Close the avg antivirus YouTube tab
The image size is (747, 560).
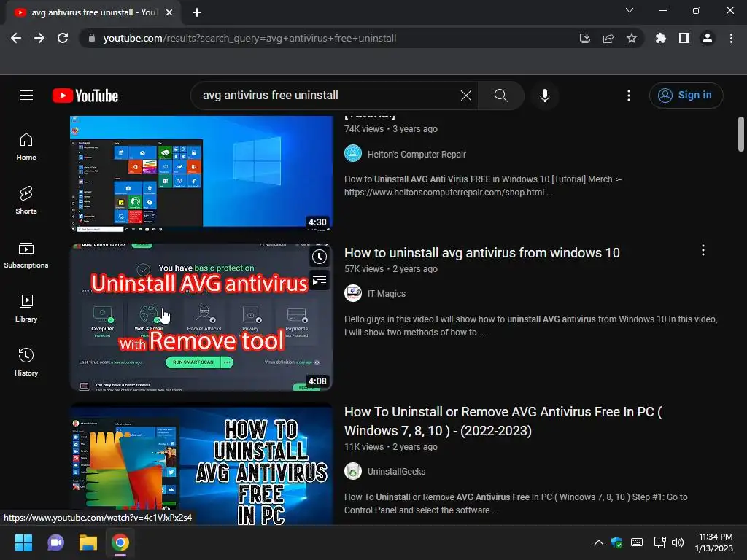click(x=169, y=13)
